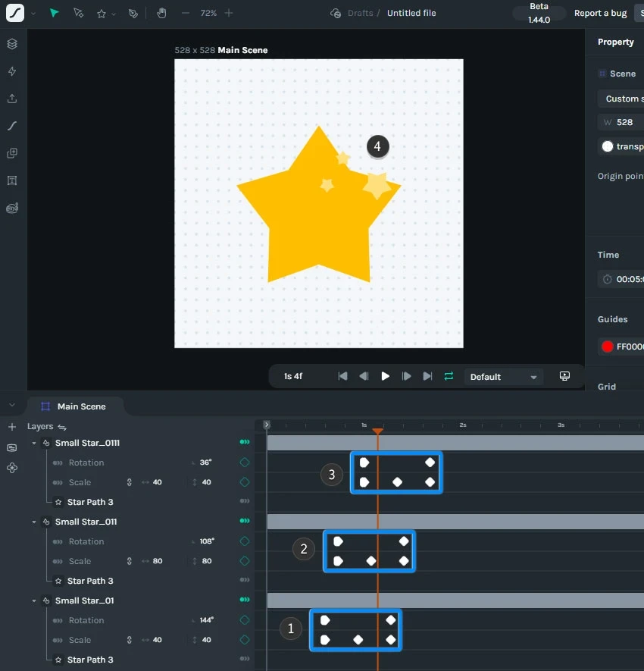Click the scene width field showing 528

coord(621,122)
